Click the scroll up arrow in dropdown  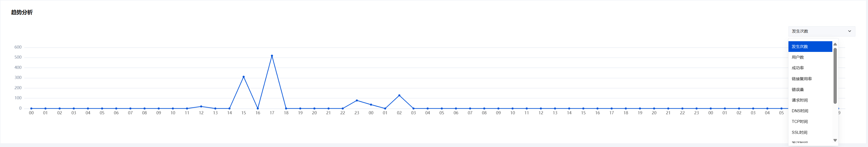(x=835, y=44)
